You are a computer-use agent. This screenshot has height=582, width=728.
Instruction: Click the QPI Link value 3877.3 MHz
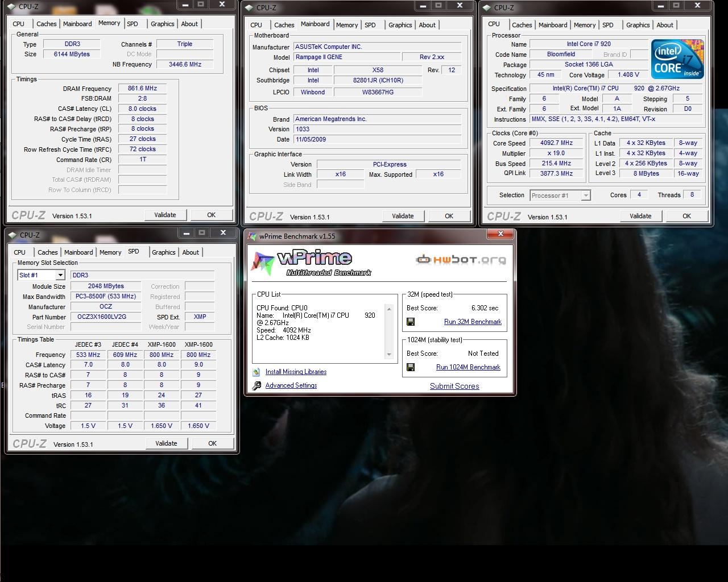[556, 173]
